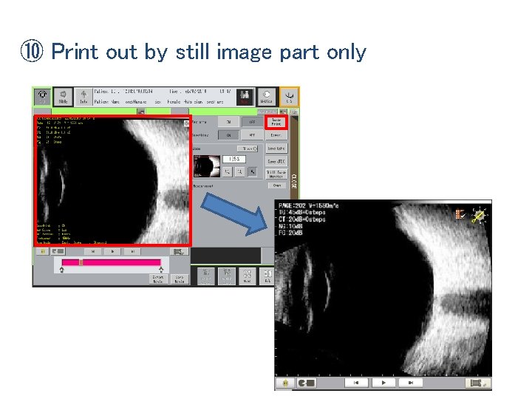The height and width of the screenshot is (399, 532).
Task: Click the round-icon button left of US
Action: [x=266, y=97]
